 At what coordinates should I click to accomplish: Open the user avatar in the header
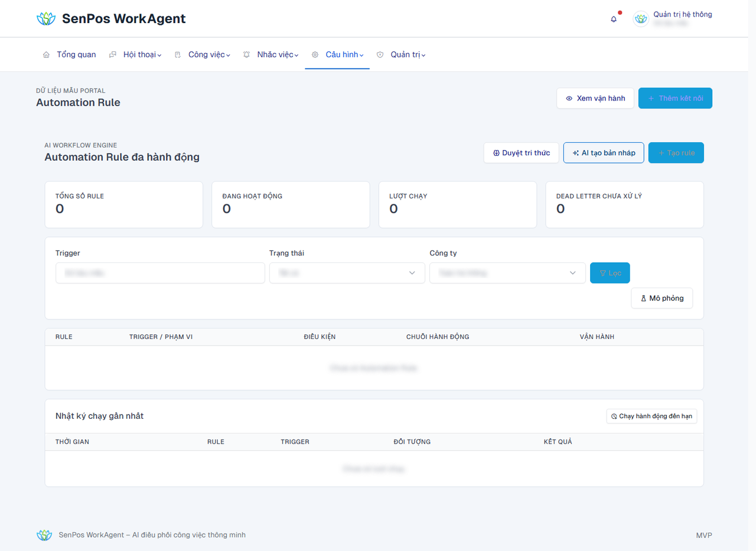641,19
